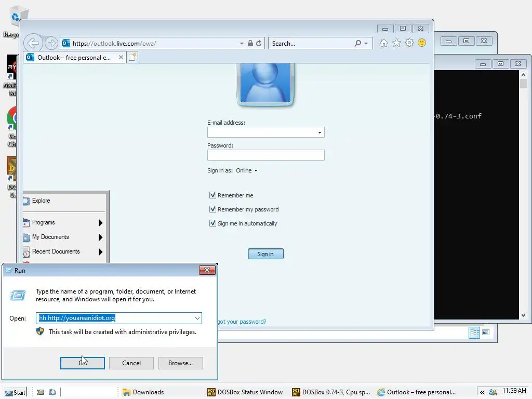Switch to Outlook taskbar item
532x399 pixels.
416,392
